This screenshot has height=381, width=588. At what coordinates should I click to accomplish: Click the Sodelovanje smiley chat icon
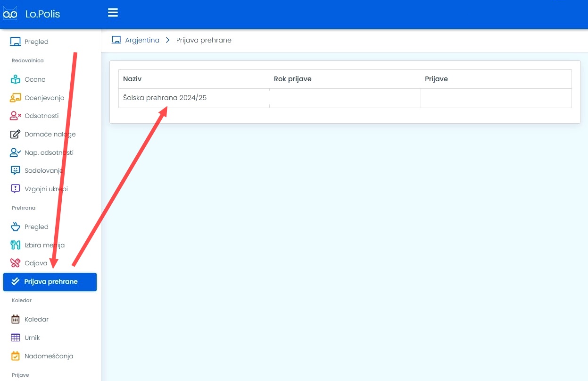[16, 170]
